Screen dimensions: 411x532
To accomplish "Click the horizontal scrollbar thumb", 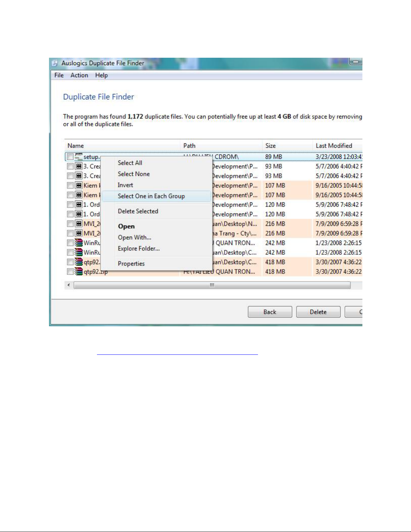I will coord(212,285).
